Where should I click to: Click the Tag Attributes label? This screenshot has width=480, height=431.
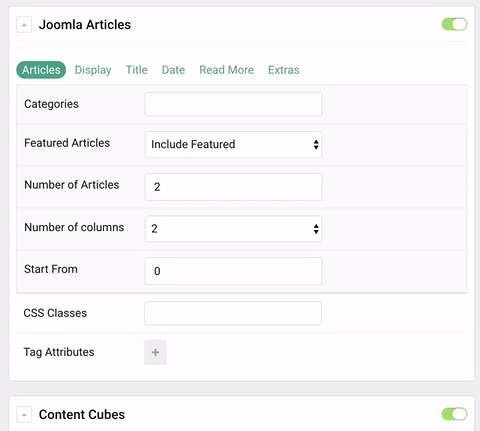click(x=59, y=352)
